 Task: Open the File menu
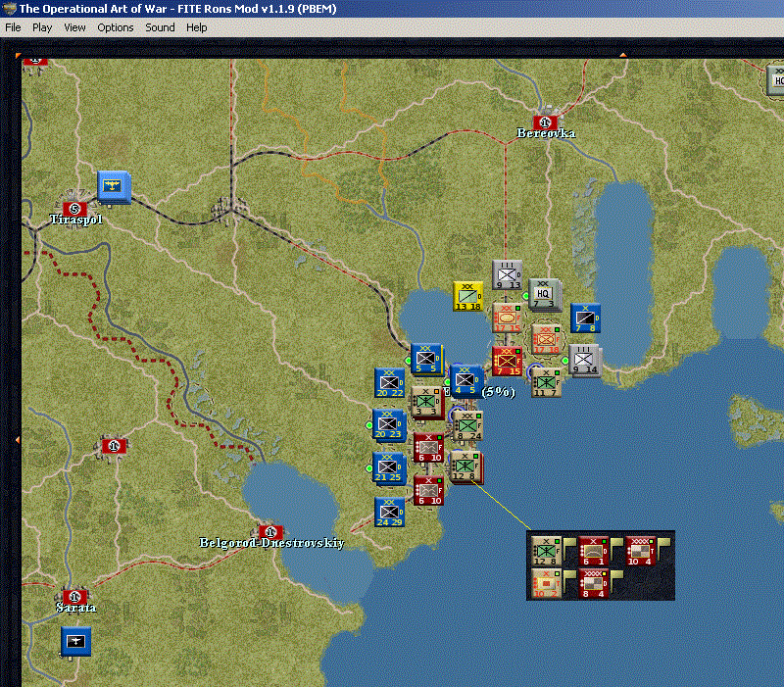click(13, 27)
